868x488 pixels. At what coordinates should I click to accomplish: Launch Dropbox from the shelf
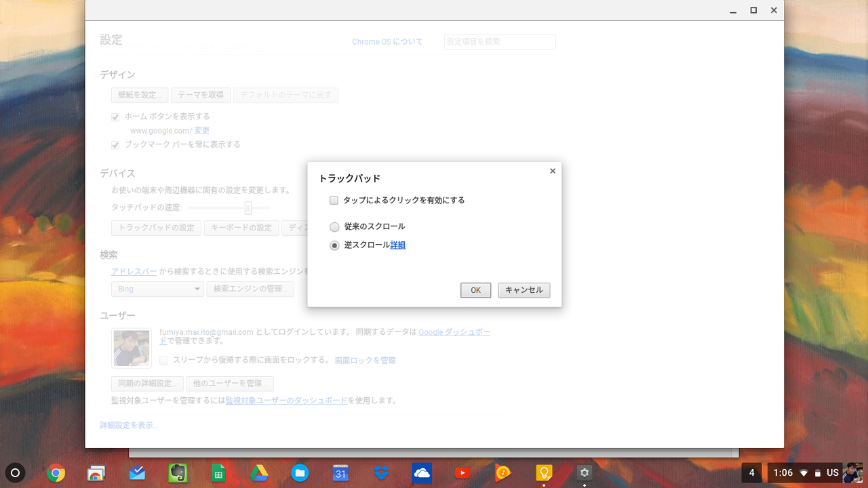381,472
